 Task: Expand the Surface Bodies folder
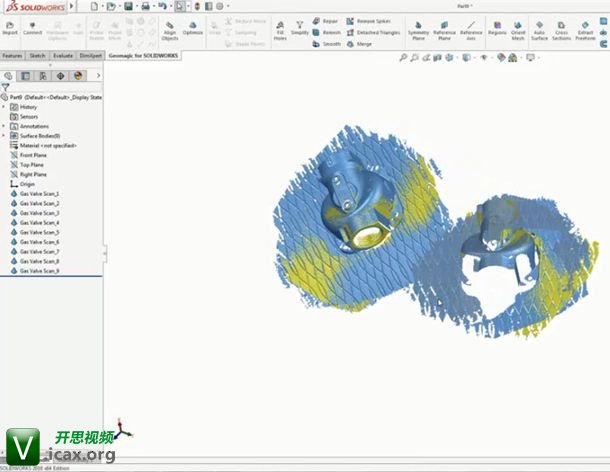(x=4, y=136)
